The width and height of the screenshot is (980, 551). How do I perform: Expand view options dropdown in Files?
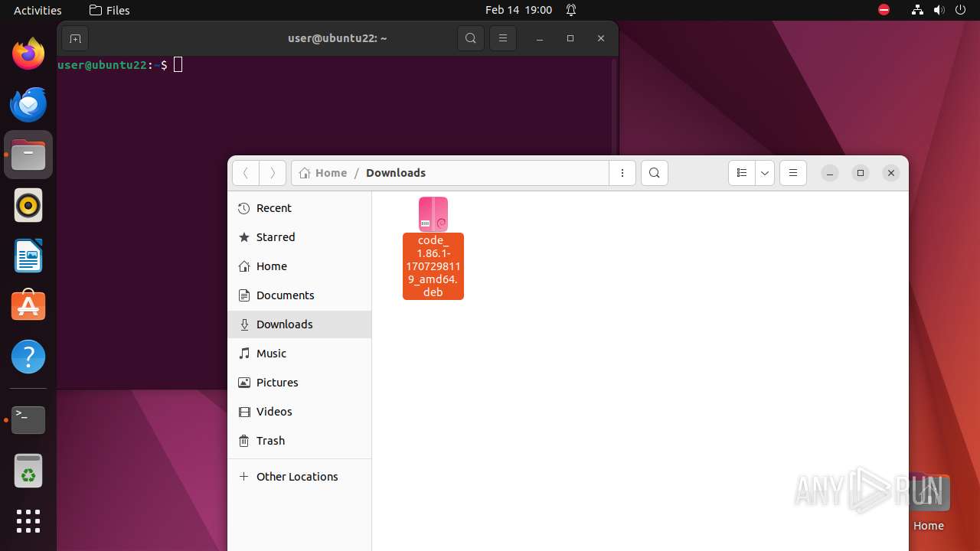click(765, 173)
